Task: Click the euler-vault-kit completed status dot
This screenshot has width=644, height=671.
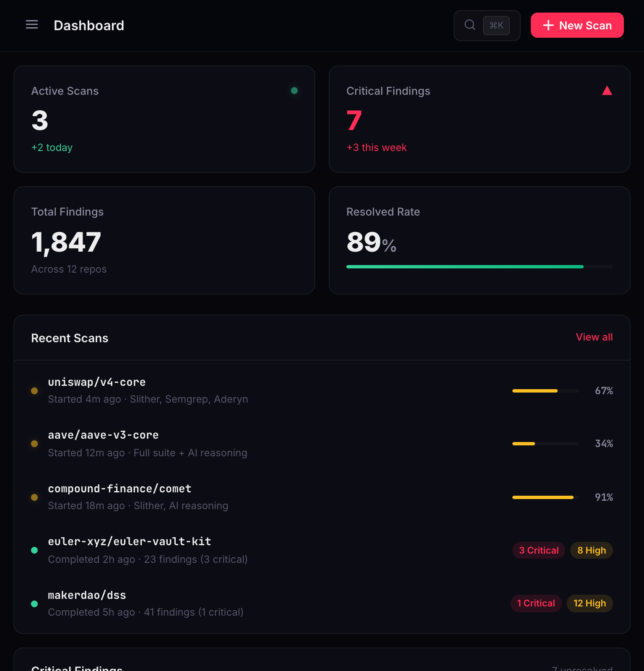Action: [34, 550]
